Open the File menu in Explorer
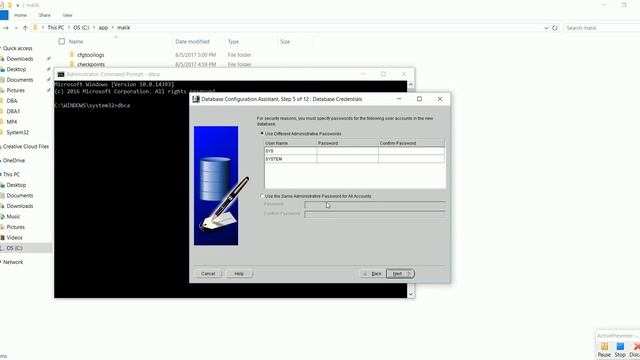Viewport: 640px width, 360px height. coord(4,15)
